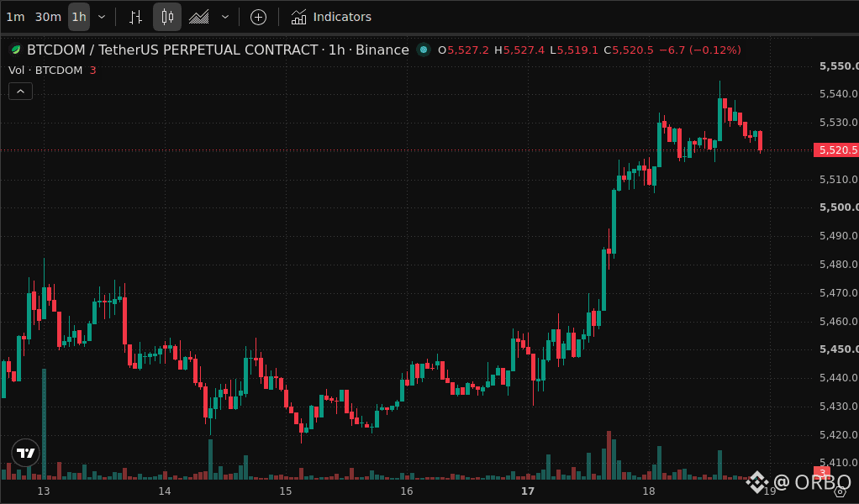Screen dimensions: 859x504
Task: Click the volume value 3 in legend
Action: tap(93, 70)
